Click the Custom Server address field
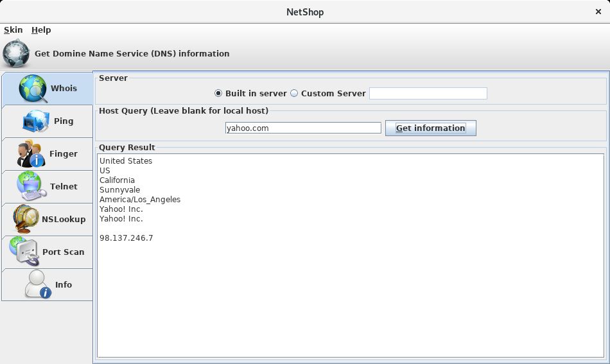 point(428,93)
